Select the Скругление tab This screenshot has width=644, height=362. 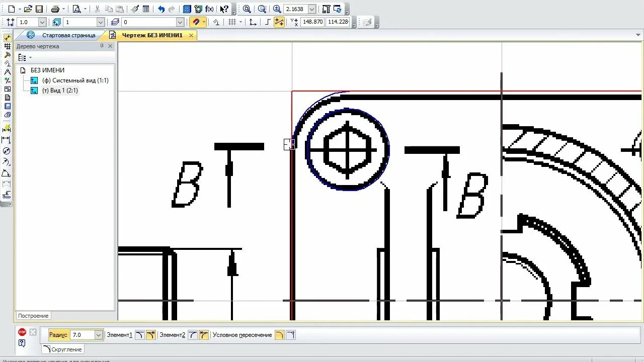click(63, 349)
